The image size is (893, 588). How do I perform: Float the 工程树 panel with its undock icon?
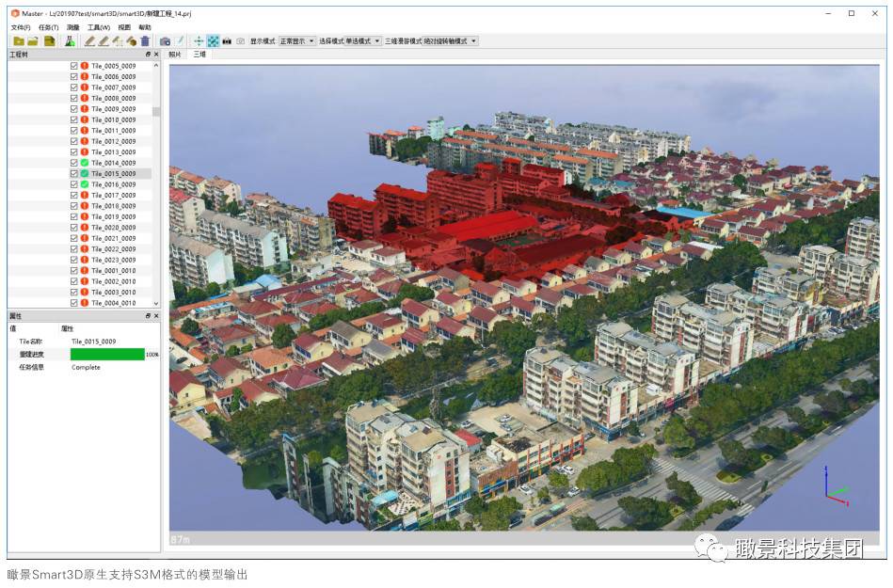148,54
